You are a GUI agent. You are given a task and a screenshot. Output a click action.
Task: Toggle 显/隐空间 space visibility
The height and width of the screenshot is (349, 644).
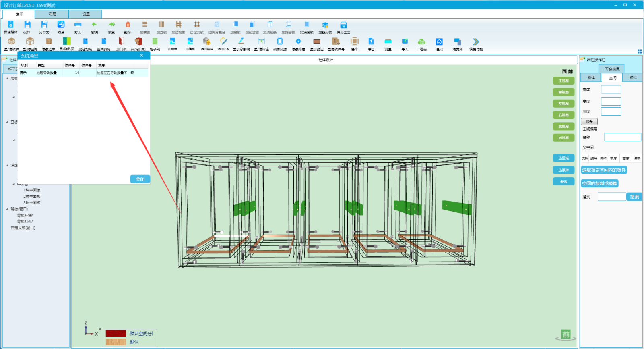coord(30,42)
